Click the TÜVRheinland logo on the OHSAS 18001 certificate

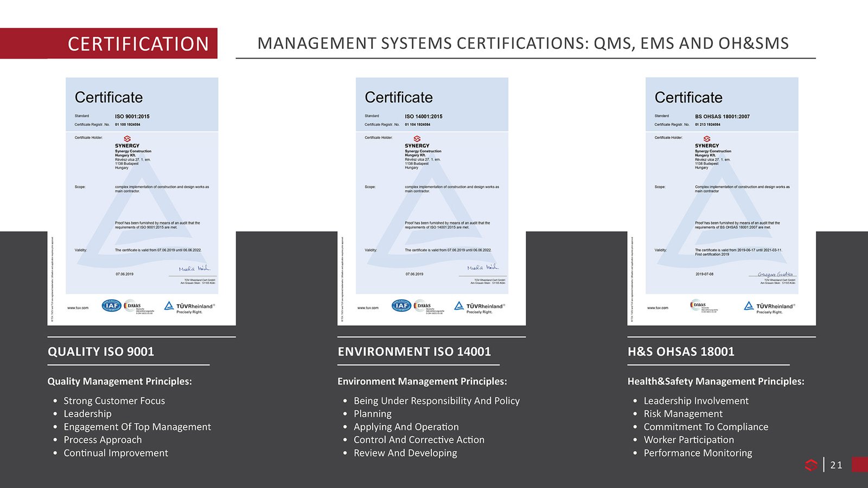(x=769, y=307)
